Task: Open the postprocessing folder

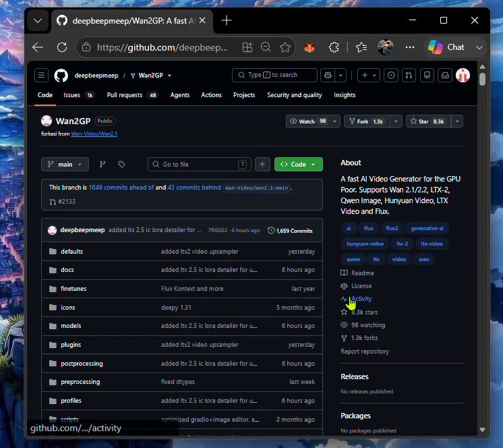Action: [82, 364]
